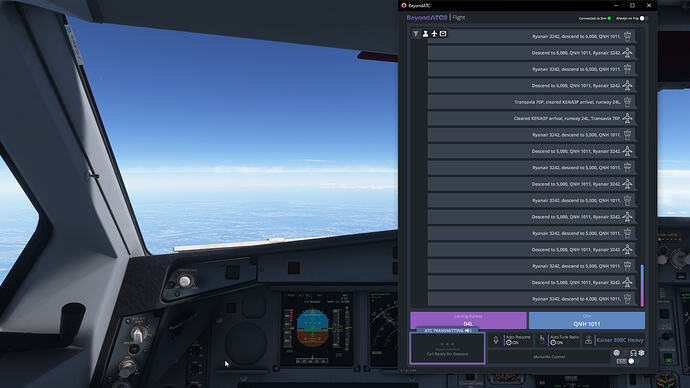Click the Connected to Sim status indicator

click(595, 18)
